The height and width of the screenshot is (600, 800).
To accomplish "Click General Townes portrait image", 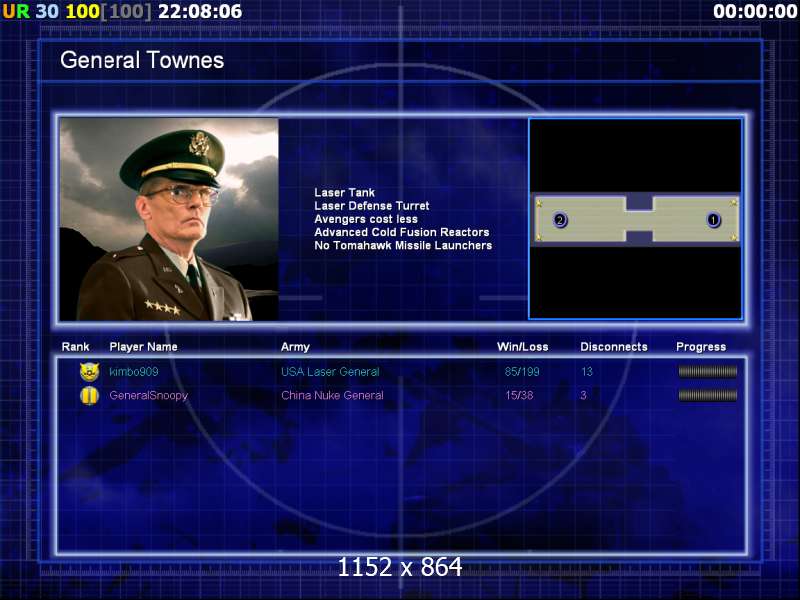I will click(169, 219).
